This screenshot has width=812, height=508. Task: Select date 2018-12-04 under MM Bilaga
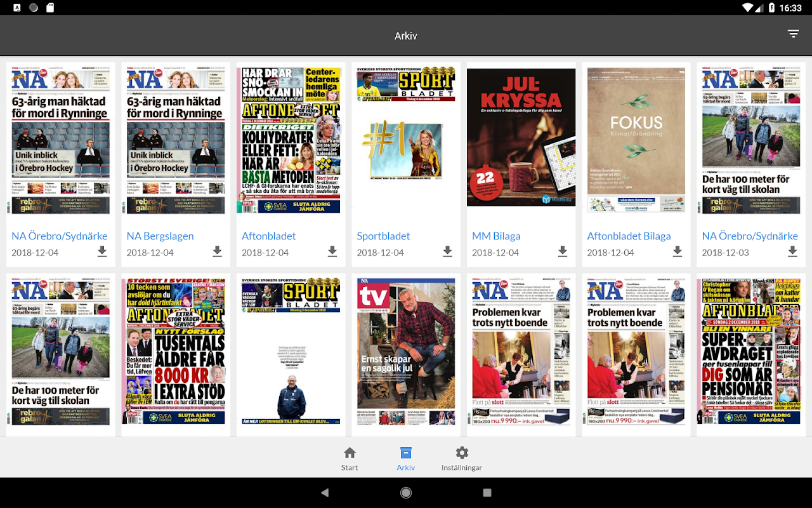click(496, 252)
